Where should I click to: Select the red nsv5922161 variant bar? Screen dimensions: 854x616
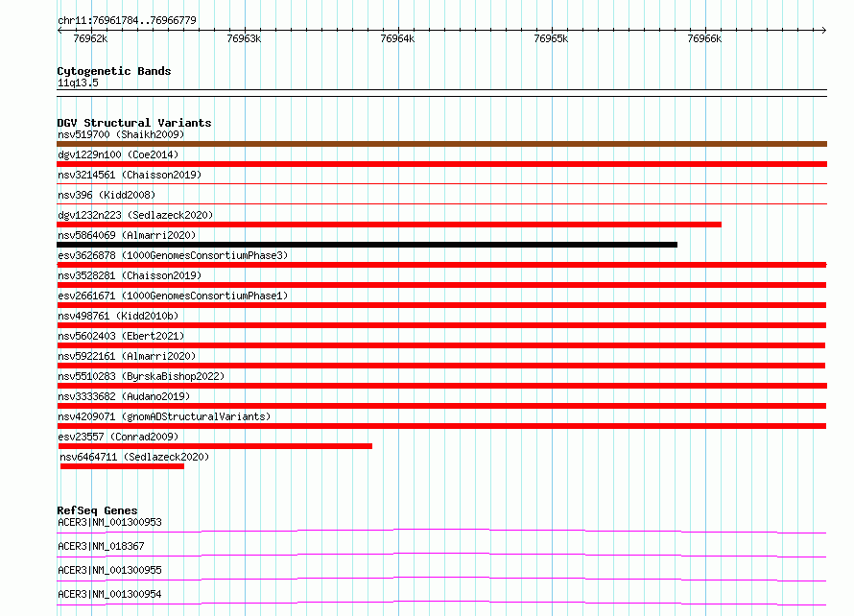pos(441,366)
